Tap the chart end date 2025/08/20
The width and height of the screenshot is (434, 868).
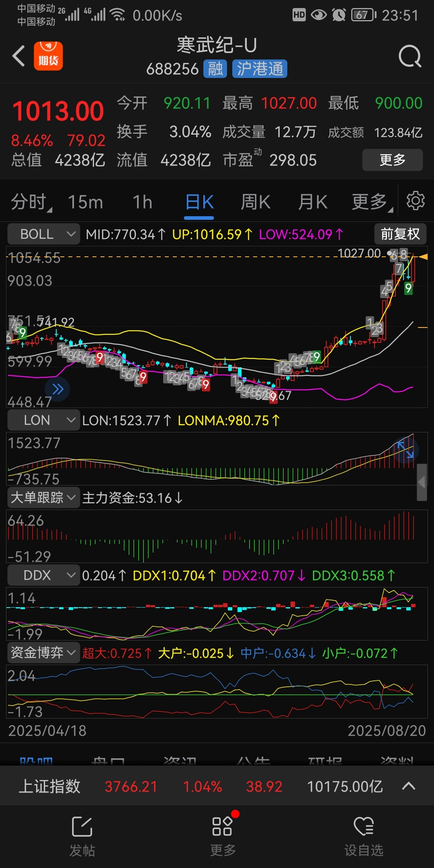click(x=387, y=731)
